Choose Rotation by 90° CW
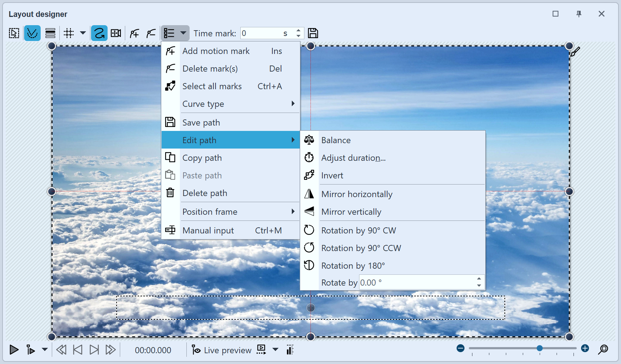 point(359,230)
